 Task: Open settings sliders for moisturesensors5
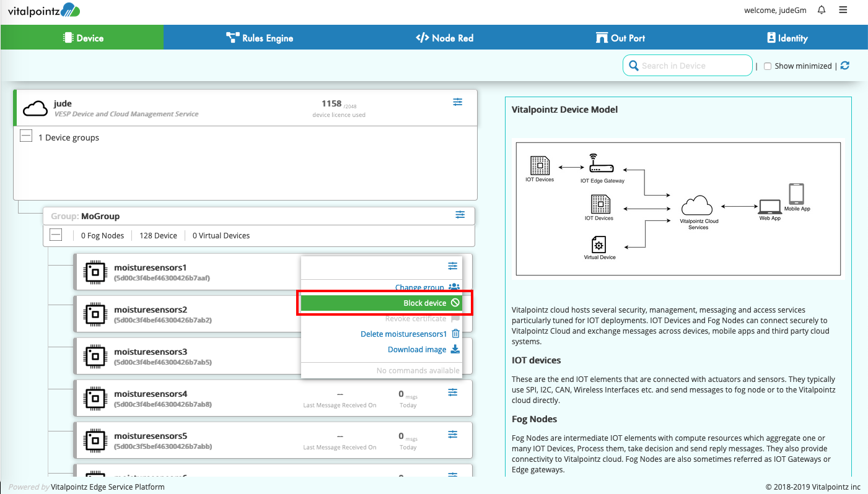pyautogui.click(x=453, y=434)
